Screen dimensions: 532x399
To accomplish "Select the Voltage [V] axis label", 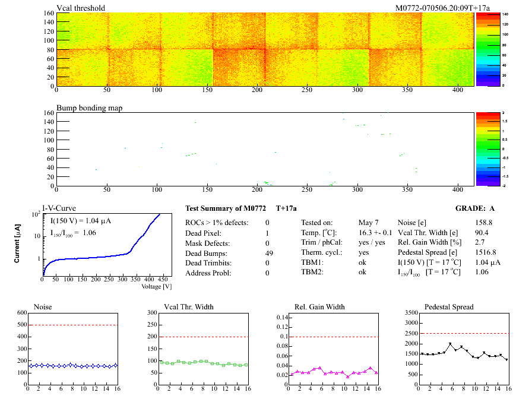I will 157,286.
